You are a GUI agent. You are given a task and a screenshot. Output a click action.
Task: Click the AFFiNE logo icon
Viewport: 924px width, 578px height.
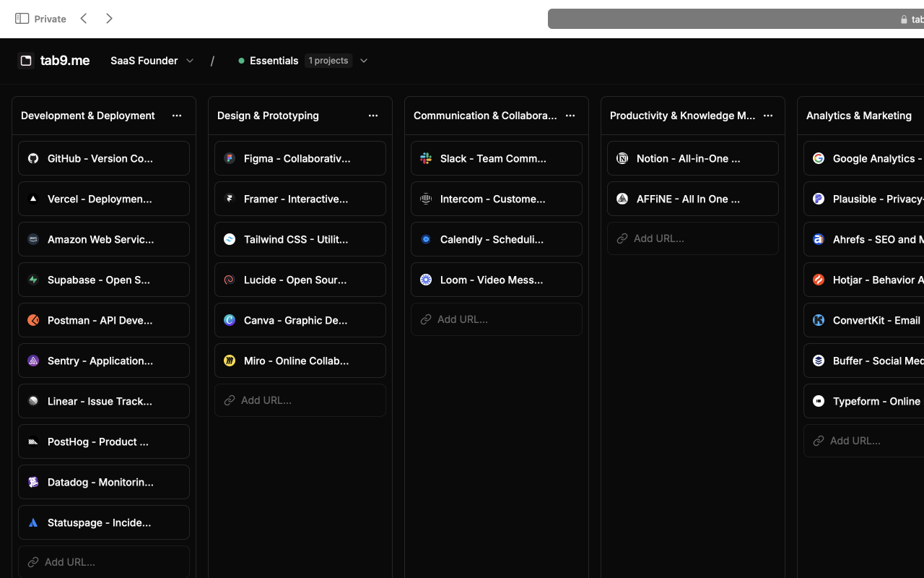point(622,199)
